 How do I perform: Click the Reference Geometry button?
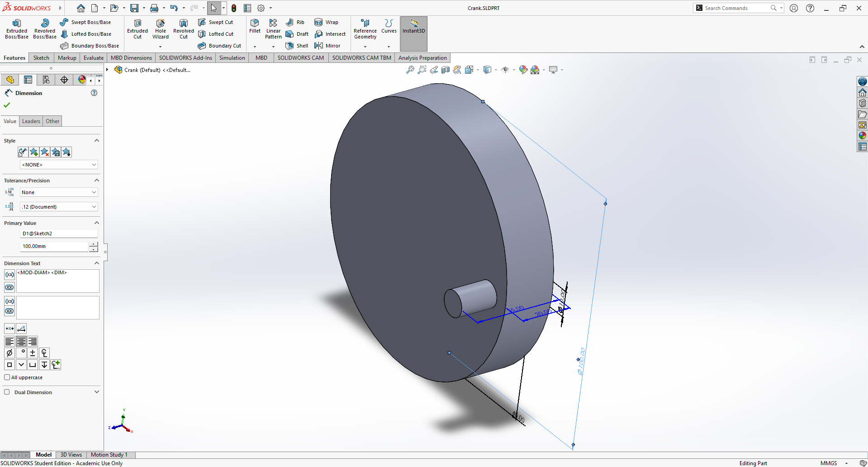coord(365,29)
